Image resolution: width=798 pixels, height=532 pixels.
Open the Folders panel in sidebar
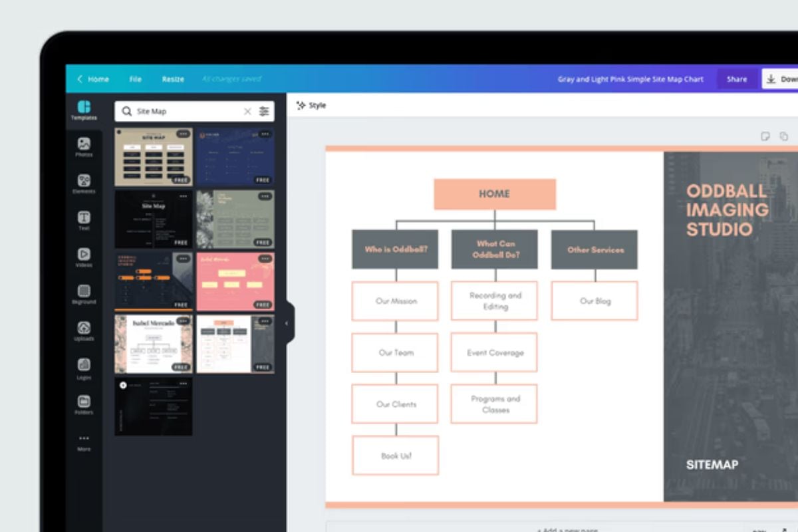click(x=84, y=405)
